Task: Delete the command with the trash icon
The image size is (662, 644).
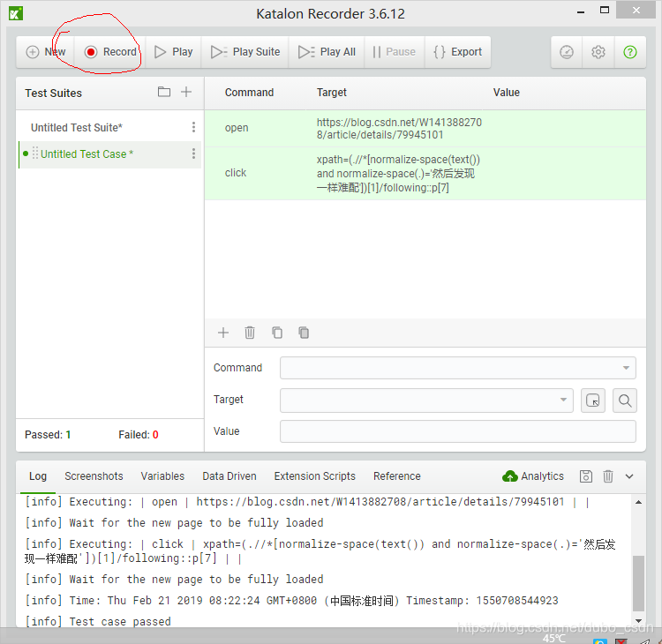Action: point(250,333)
